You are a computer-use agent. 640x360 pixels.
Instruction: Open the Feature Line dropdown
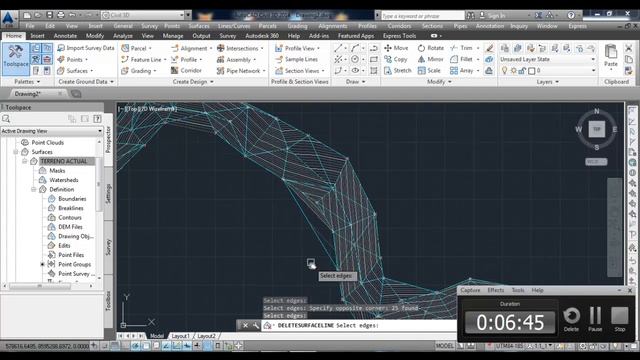click(144, 60)
